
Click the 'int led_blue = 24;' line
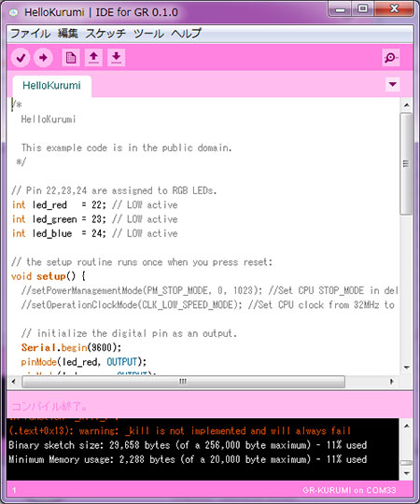pos(94,233)
